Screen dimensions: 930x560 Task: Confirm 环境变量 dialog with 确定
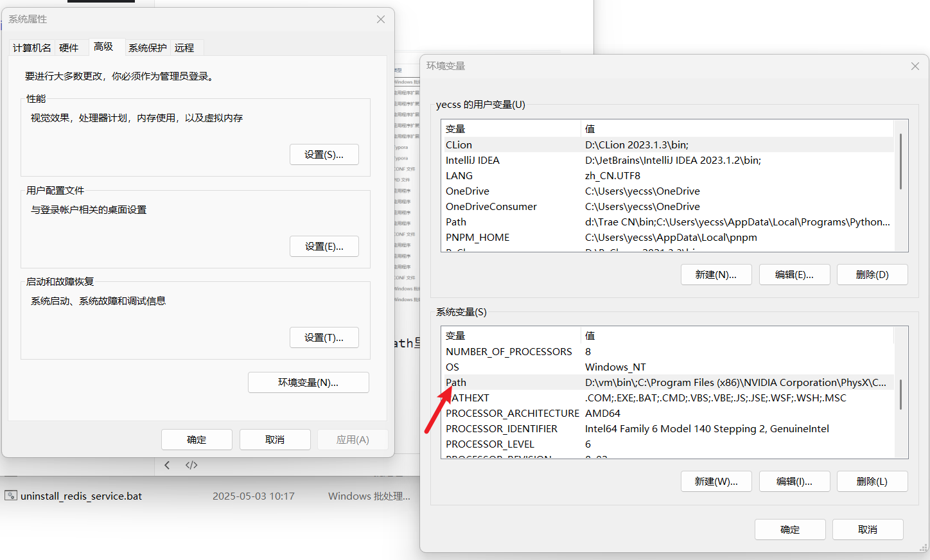click(790, 530)
